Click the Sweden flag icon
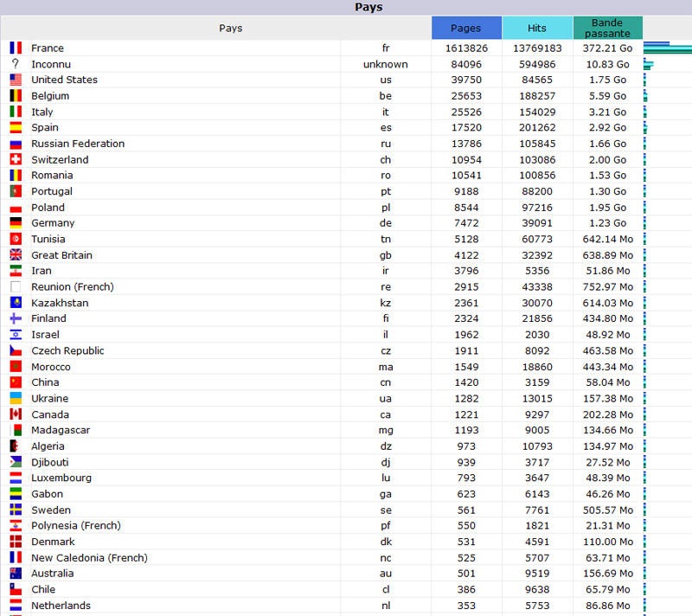 (x=16, y=510)
